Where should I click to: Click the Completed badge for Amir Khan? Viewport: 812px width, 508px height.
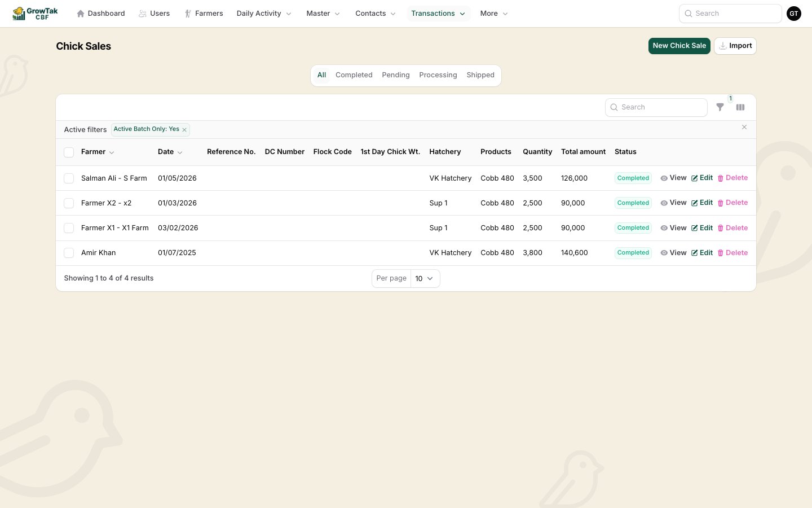pos(633,253)
